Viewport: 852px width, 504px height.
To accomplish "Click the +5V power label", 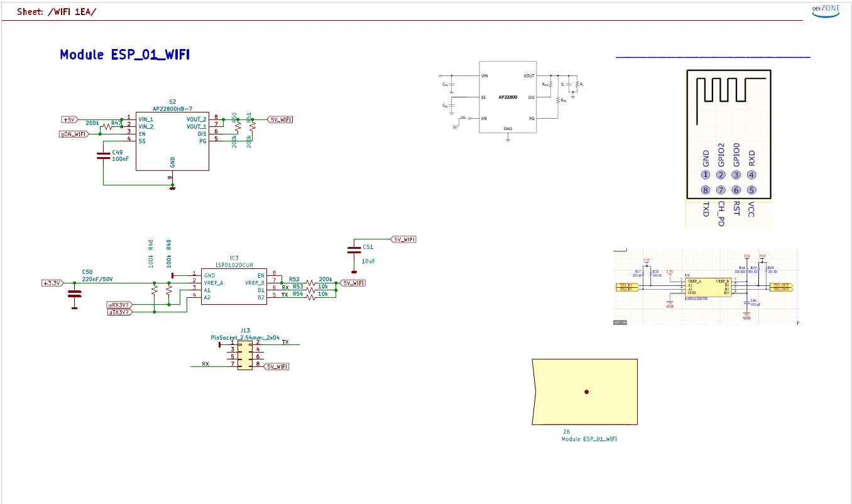I will 69,119.
